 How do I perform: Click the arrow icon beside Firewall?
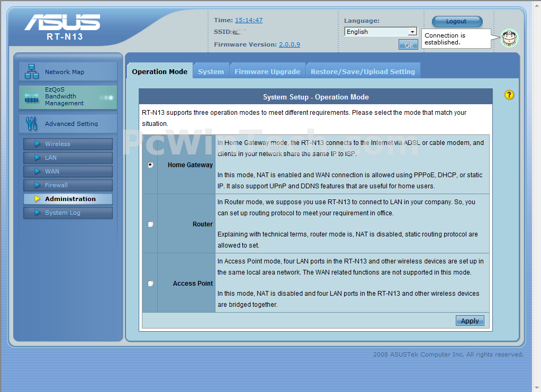pyautogui.click(x=37, y=185)
